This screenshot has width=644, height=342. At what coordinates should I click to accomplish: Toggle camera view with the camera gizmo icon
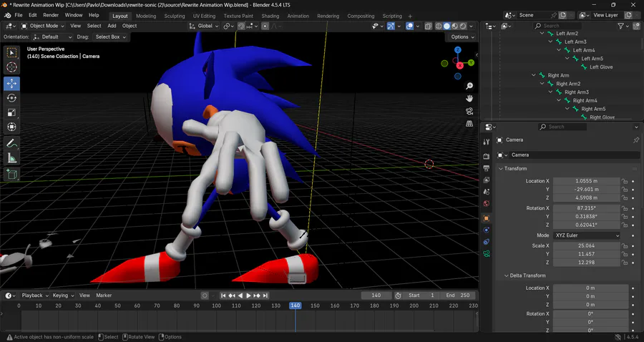pyautogui.click(x=469, y=112)
